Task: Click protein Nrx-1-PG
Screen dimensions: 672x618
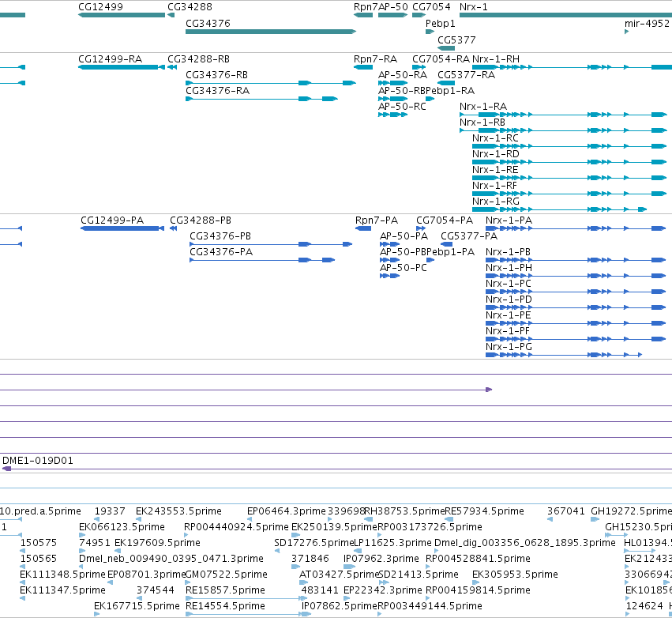Action: (x=509, y=347)
